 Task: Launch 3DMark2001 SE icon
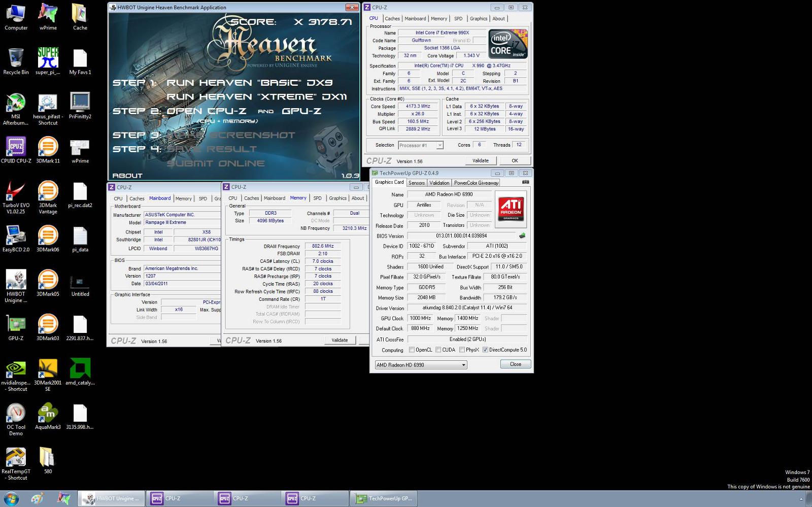click(x=48, y=375)
